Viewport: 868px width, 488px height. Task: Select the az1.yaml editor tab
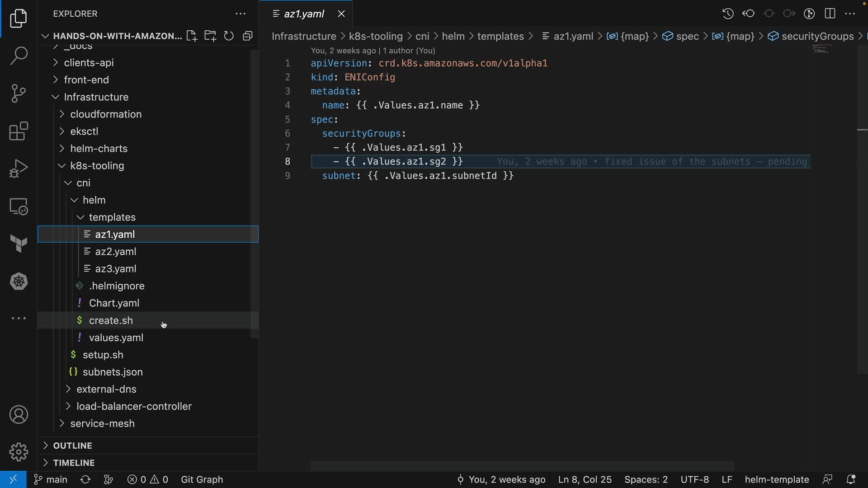pyautogui.click(x=303, y=14)
